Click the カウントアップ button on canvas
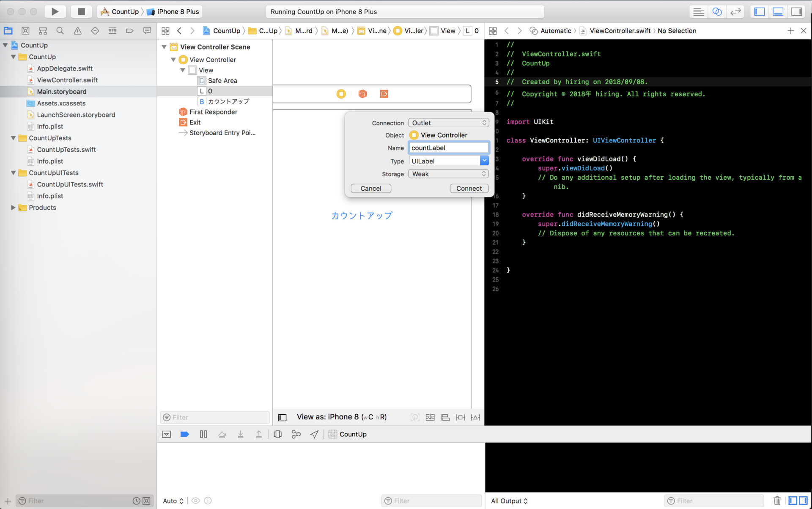Screen dimensions: 812x509 click(x=362, y=216)
